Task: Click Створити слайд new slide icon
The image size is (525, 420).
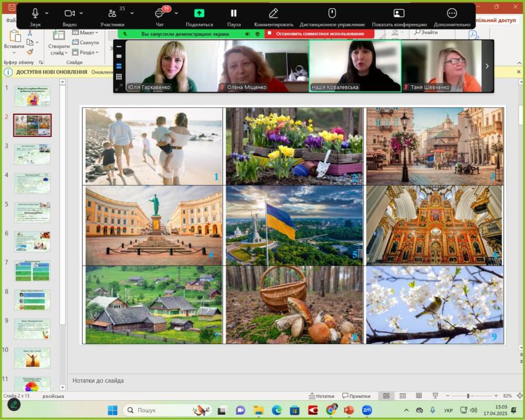Action: click(x=58, y=35)
